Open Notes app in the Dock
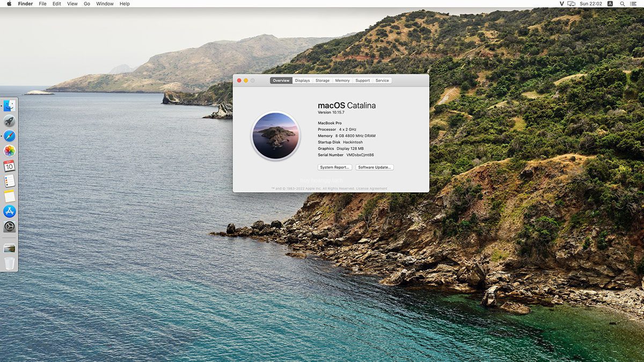This screenshot has height=362, width=644. (x=9, y=196)
